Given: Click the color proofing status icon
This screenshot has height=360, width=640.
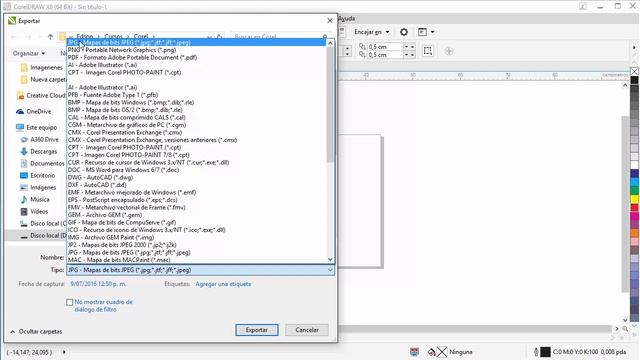Looking at the screenshot, I should tap(414, 352).
